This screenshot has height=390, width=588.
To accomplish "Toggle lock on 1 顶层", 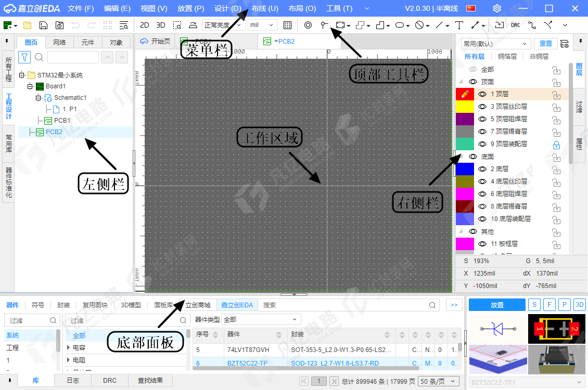I will tap(556, 95).
